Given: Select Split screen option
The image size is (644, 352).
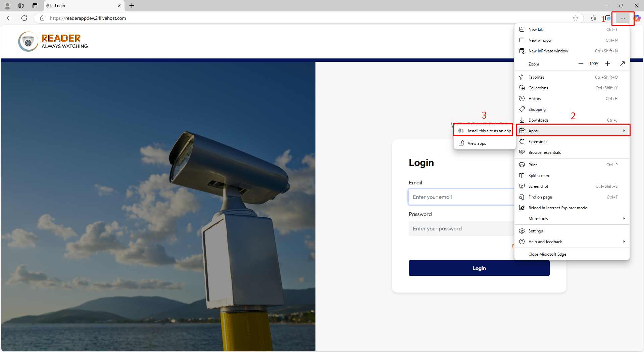Looking at the screenshot, I should tap(572, 176).
